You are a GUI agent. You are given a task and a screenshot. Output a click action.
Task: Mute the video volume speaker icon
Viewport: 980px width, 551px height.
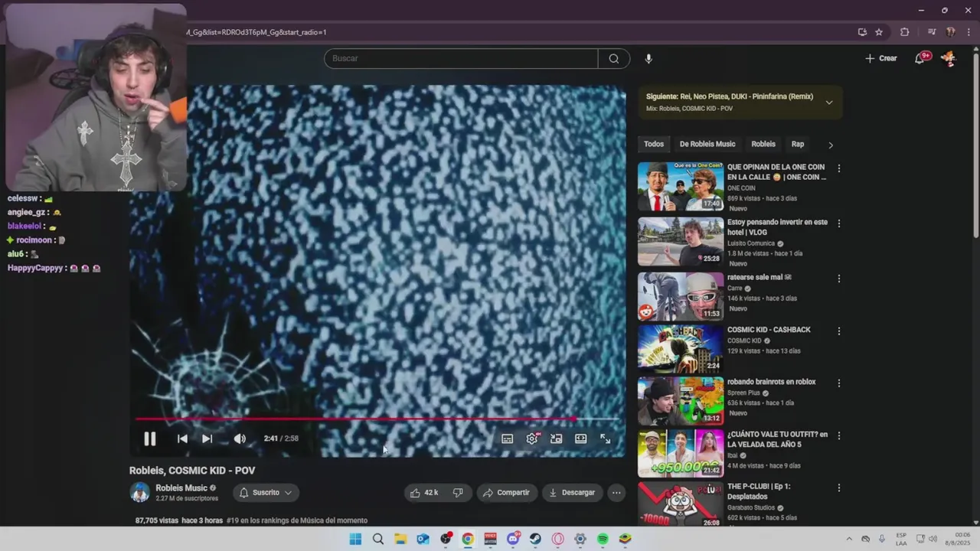(x=240, y=439)
